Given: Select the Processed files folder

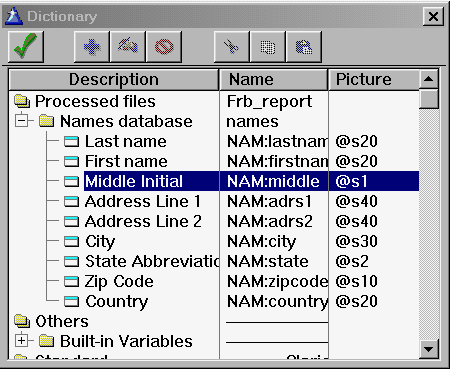Looking at the screenshot, I should 95,101.
